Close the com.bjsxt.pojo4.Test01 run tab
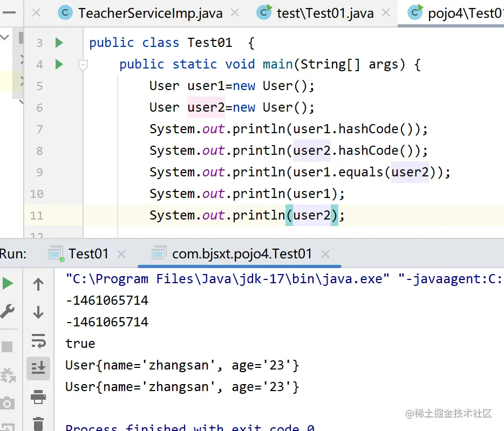Screen dimensions: 504x431 coord(325,254)
